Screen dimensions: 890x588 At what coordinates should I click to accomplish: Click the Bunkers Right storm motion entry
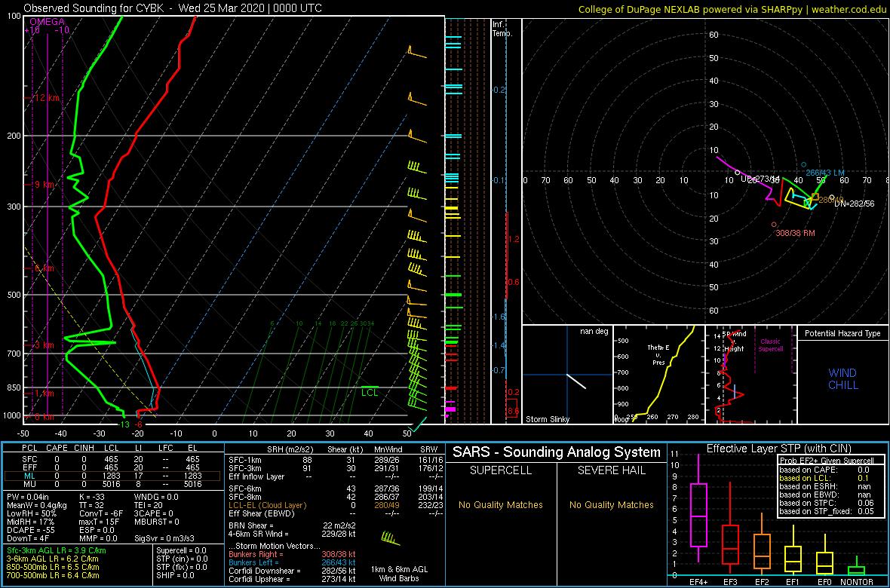point(293,555)
